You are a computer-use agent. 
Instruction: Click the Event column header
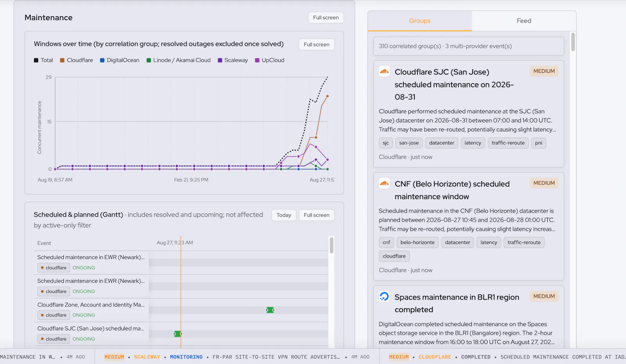[x=44, y=243]
